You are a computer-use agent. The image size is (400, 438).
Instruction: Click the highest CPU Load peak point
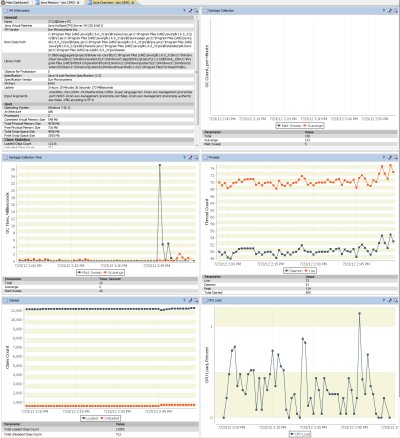coord(359,313)
